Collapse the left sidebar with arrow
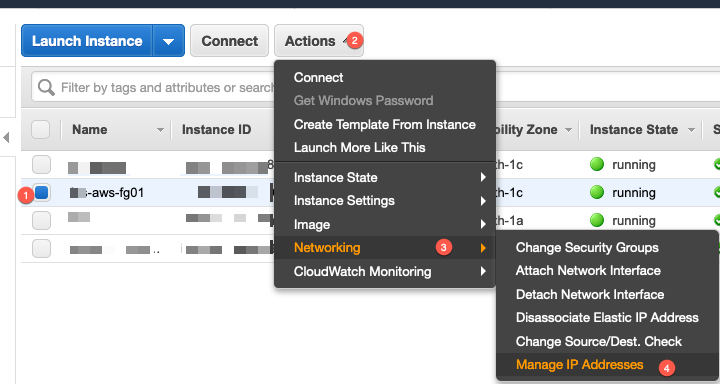The image size is (720, 384). [6, 137]
